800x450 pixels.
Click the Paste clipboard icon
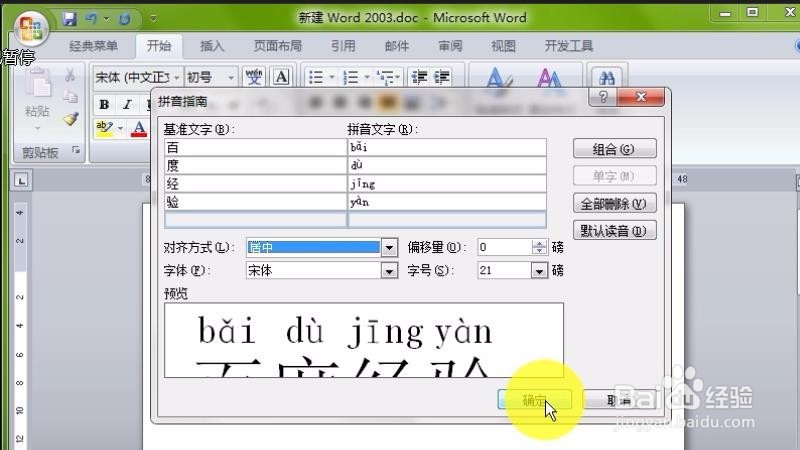pos(38,85)
